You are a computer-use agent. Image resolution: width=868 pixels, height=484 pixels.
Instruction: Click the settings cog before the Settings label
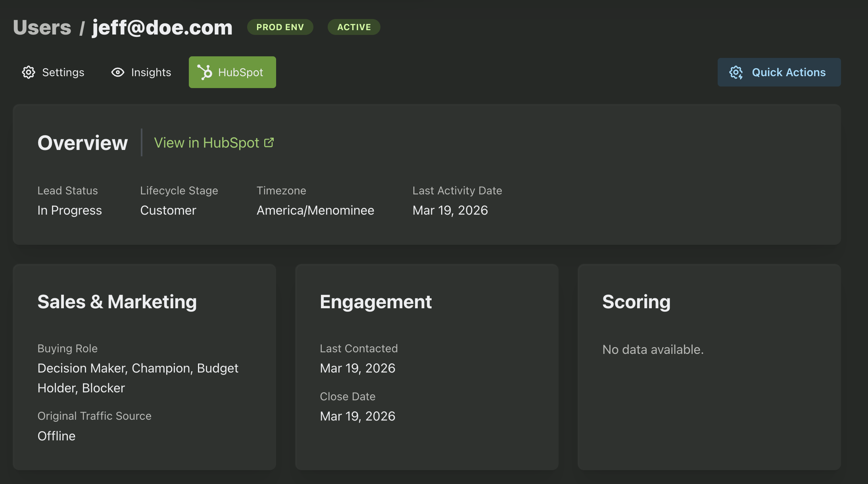coord(28,72)
